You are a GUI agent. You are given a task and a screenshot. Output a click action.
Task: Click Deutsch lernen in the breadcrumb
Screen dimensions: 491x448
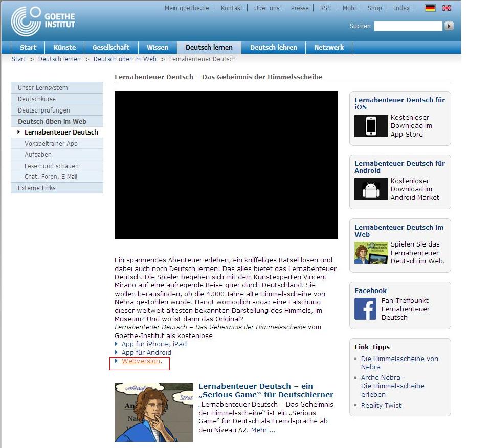tap(59, 59)
